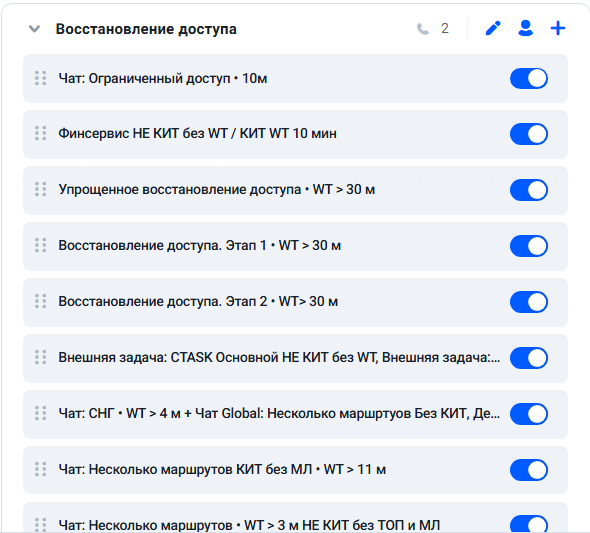The height and width of the screenshot is (533, 590).
Task: Collapse the Восстановление доступа group chevron
Action: coord(34,29)
